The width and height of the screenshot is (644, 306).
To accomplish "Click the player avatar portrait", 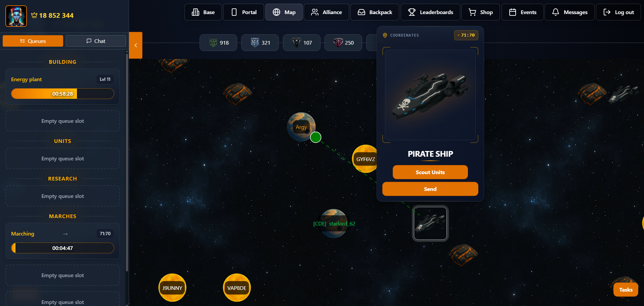I will pos(16,16).
